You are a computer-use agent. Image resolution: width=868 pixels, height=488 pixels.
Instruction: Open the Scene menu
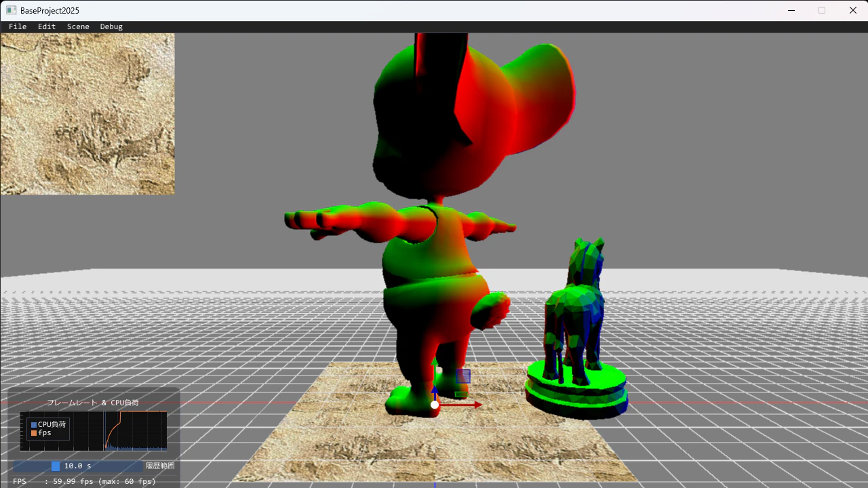click(78, 26)
